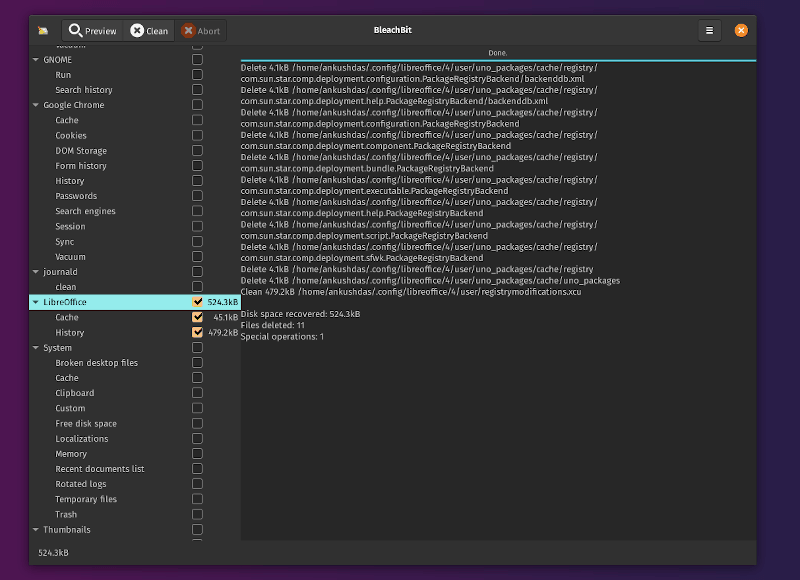This screenshot has width=800, height=580.
Task: Select Form history item
Action: click(81, 166)
